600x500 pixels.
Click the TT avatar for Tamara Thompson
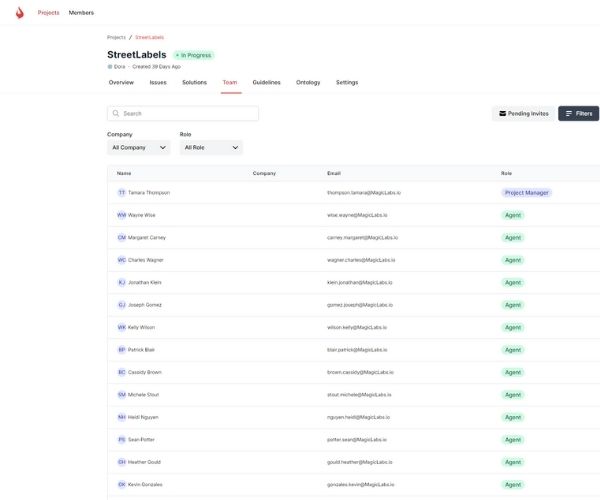[x=122, y=192]
